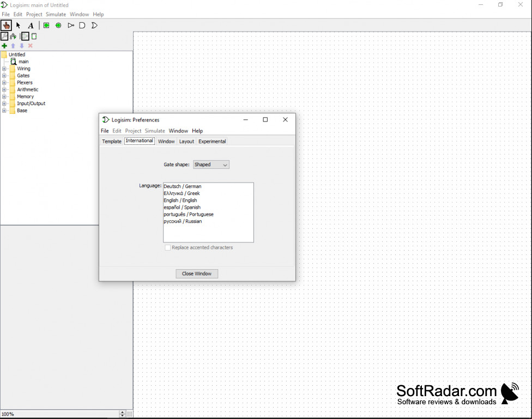
Task: Click the Plexers folder icon
Action: click(x=13, y=83)
